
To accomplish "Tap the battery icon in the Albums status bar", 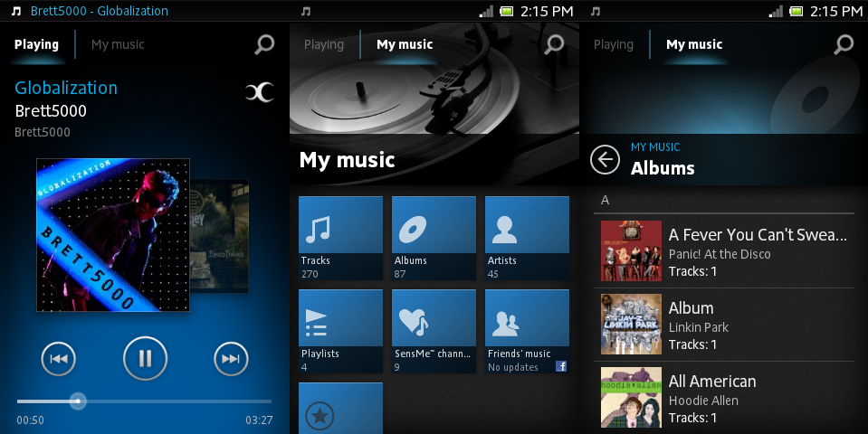I will tap(796, 11).
